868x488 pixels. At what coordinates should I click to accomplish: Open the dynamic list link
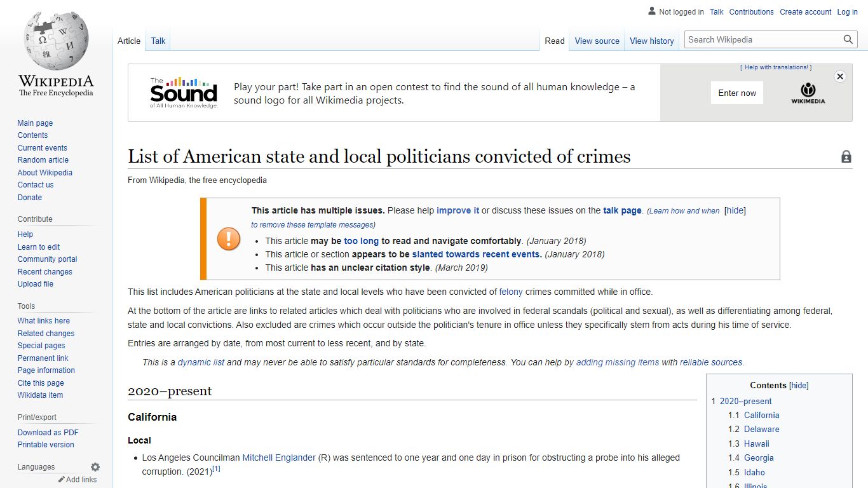click(201, 362)
